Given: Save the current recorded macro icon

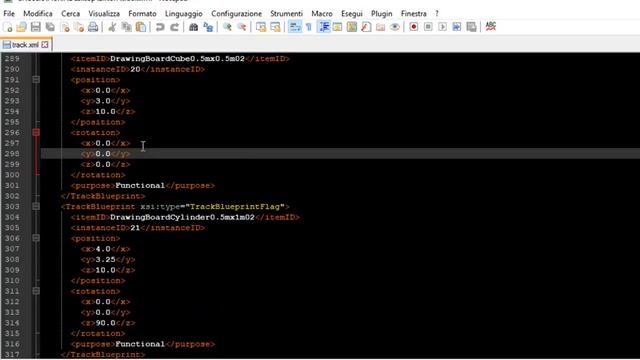Looking at the screenshot, I should click(471, 27).
